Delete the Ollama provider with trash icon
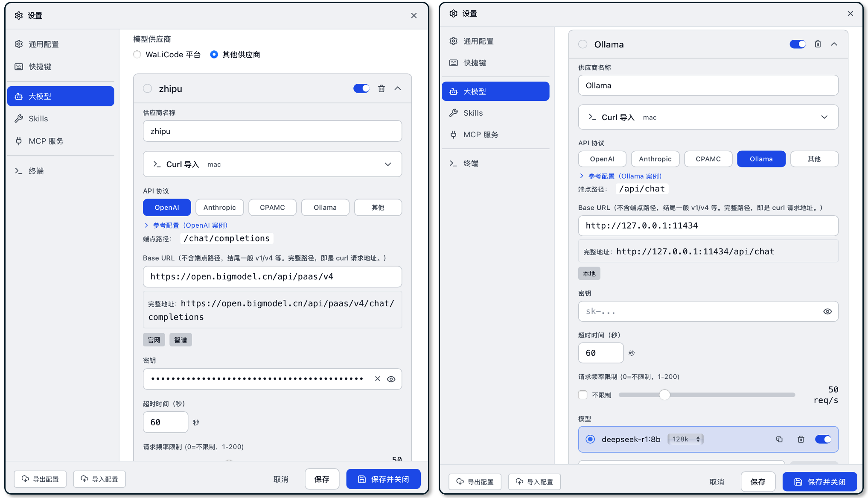 pos(818,44)
